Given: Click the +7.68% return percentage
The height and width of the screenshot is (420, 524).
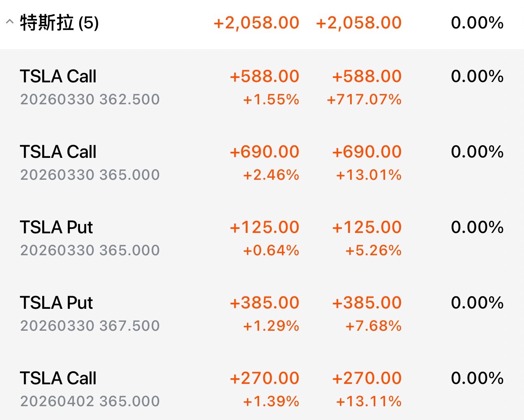Looking at the screenshot, I should point(373,326).
